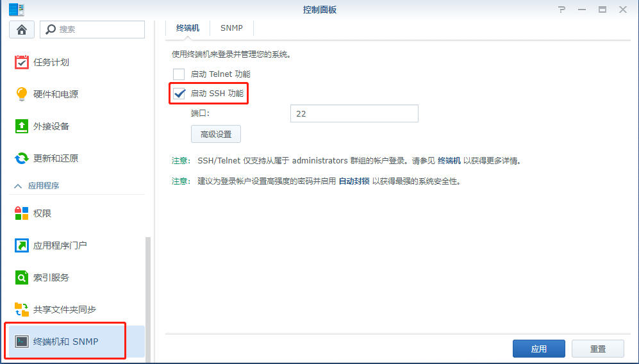Switch to the SNMP tab
This screenshot has height=364, width=639.
click(231, 28)
